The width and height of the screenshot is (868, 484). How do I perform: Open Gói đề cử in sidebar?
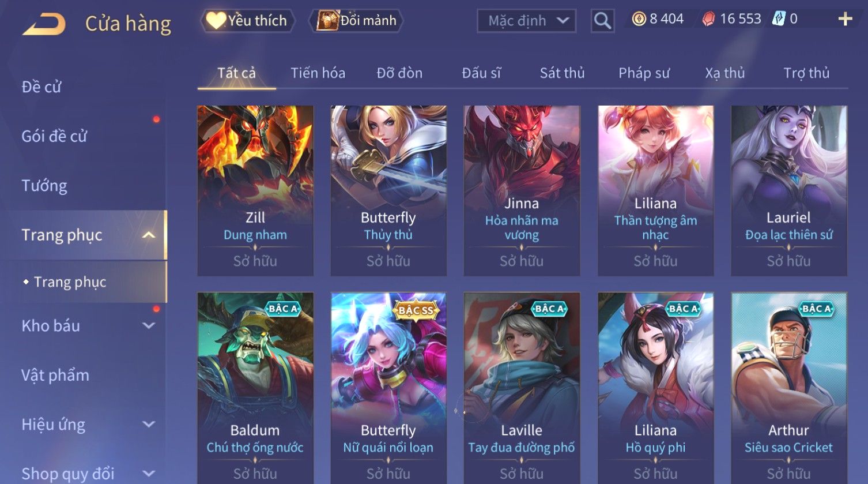pyautogui.click(x=54, y=136)
